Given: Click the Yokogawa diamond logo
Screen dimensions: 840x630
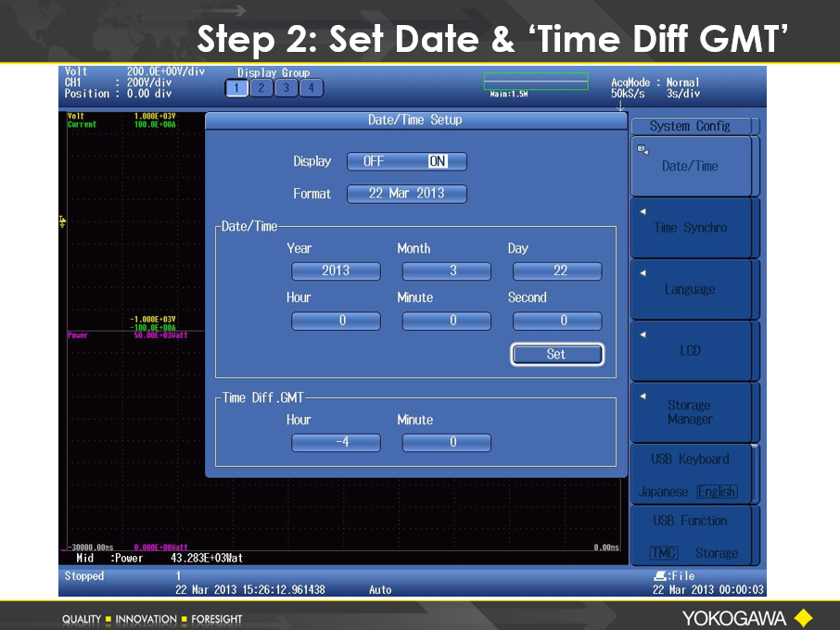Looking at the screenshot, I should click(803, 617).
